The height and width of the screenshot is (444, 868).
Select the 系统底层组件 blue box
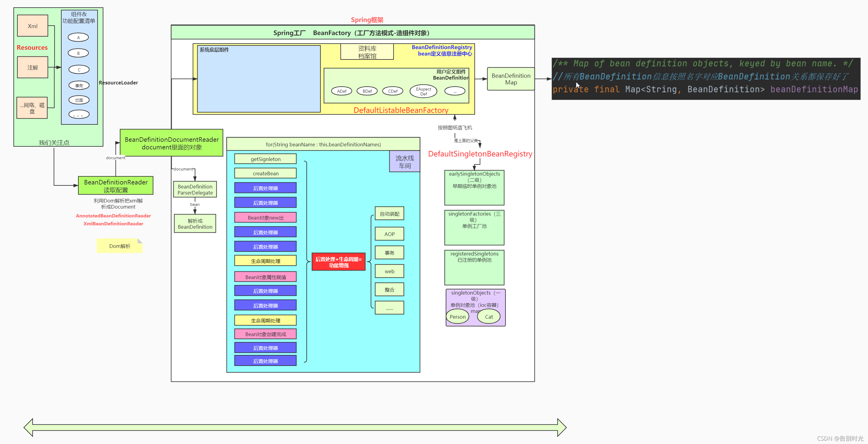pyautogui.click(x=259, y=79)
